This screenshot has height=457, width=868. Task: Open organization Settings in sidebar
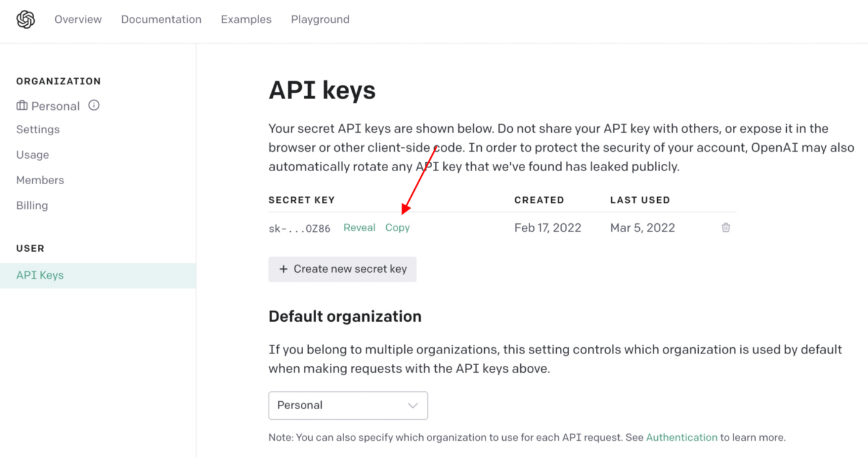click(x=38, y=130)
